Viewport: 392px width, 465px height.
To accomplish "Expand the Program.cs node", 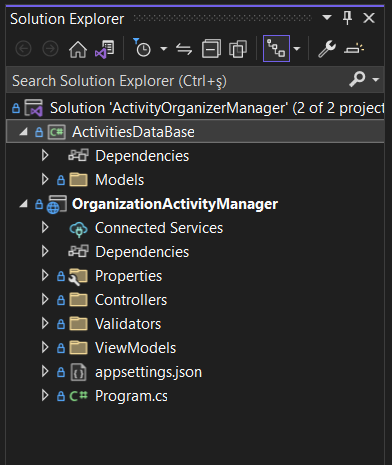I will pyautogui.click(x=45, y=395).
